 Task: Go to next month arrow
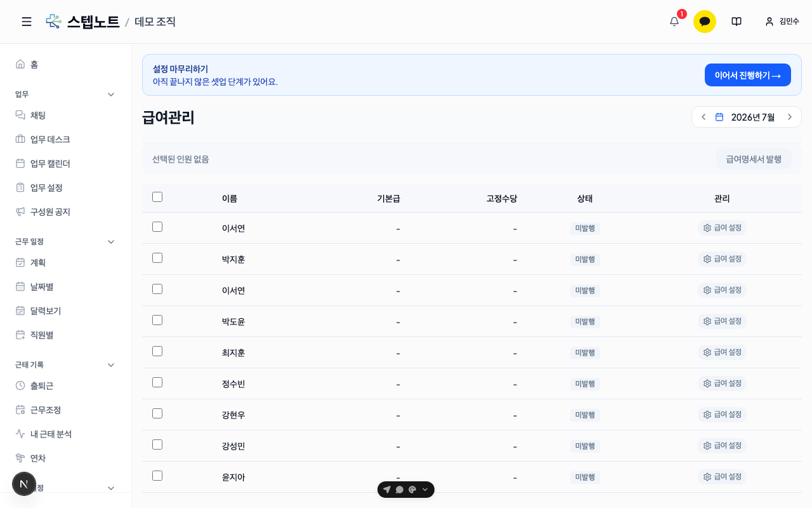[790, 117]
